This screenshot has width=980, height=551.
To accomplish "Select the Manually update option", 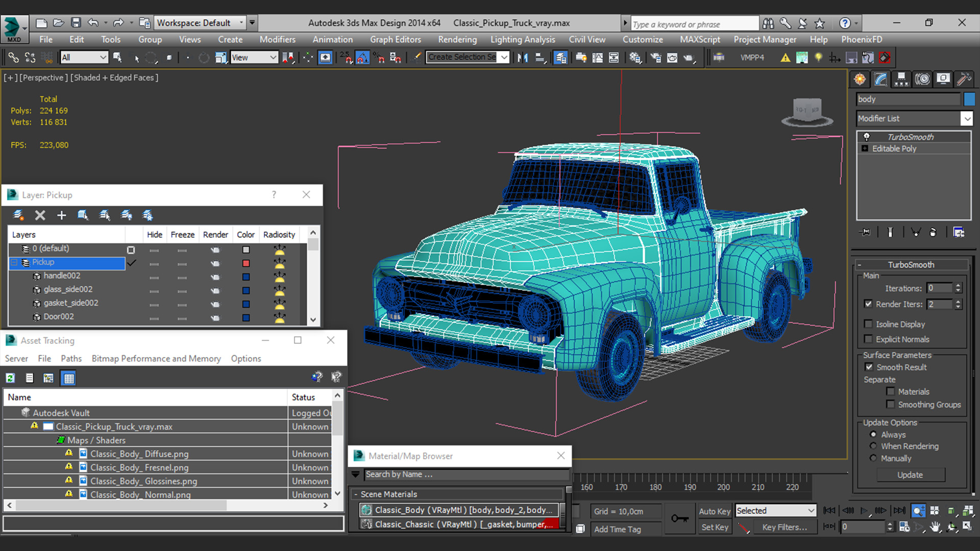I will (x=873, y=458).
